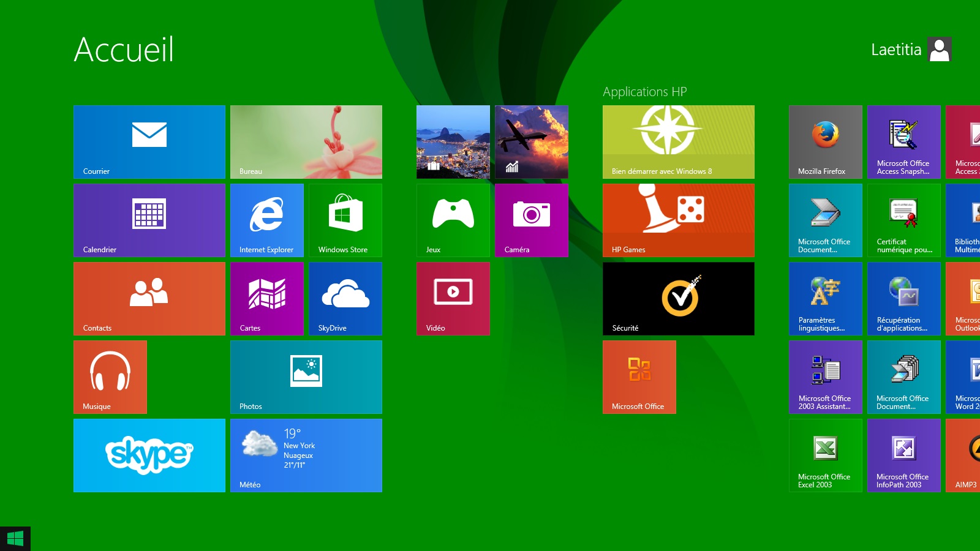The width and height of the screenshot is (980, 551).
Task: Launch the Skype tile
Action: (x=149, y=455)
